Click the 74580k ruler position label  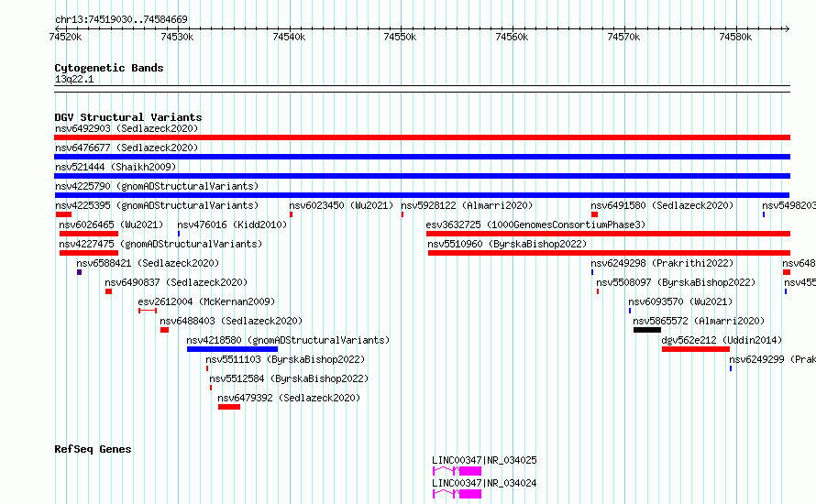click(735, 37)
